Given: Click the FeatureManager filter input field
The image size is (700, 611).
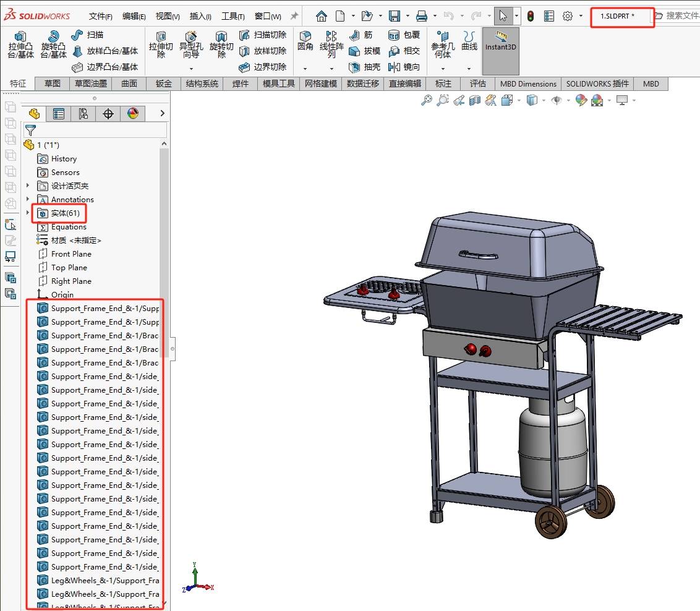Looking at the screenshot, I should [96, 129].
